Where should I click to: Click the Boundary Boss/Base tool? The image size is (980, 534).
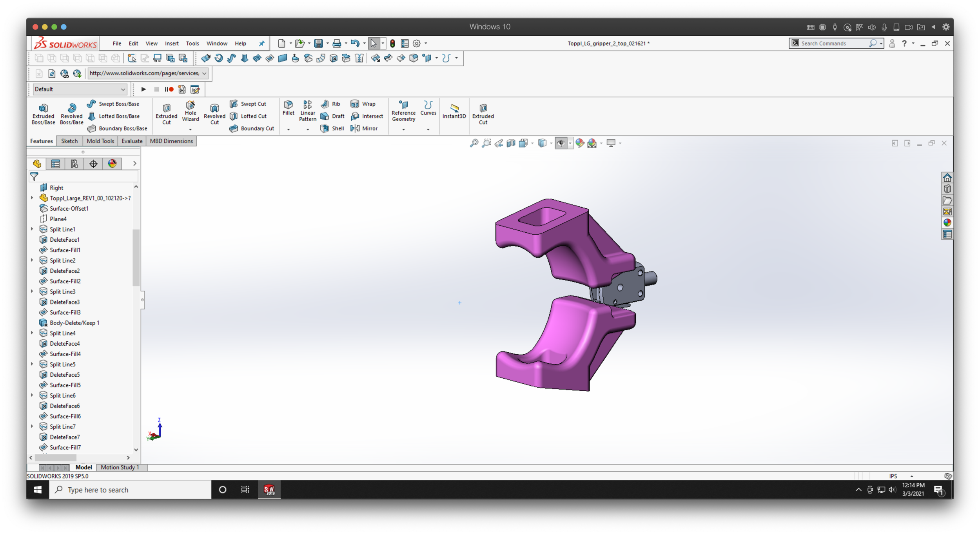tap(117, 128)
